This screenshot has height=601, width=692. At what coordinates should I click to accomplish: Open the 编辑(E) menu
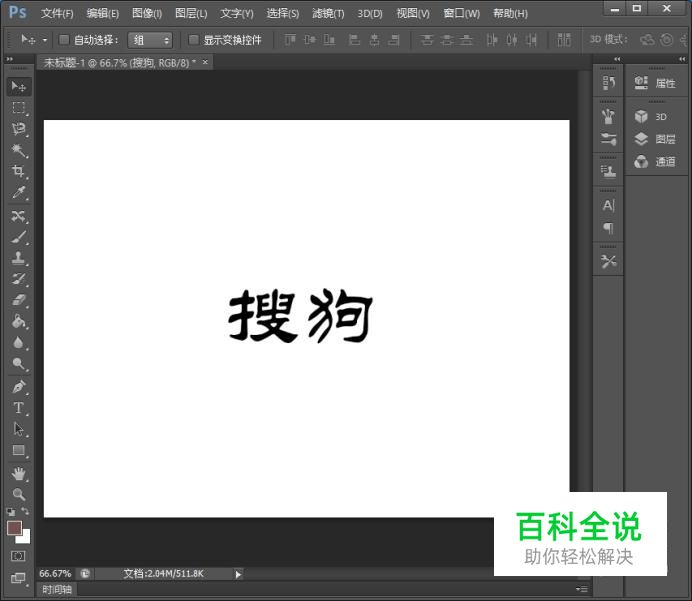[103, 14]
